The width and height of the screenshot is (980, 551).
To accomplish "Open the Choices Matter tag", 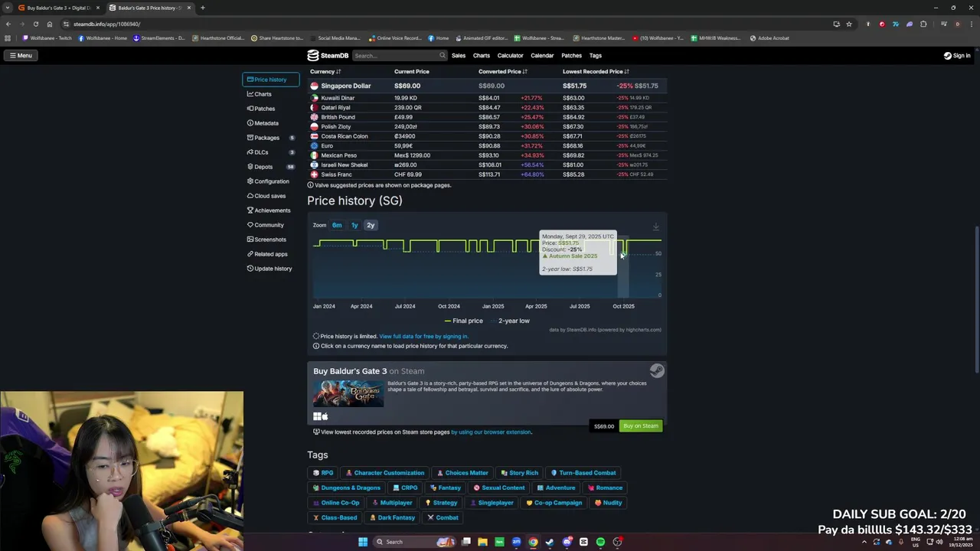I will tap(462, 473).
